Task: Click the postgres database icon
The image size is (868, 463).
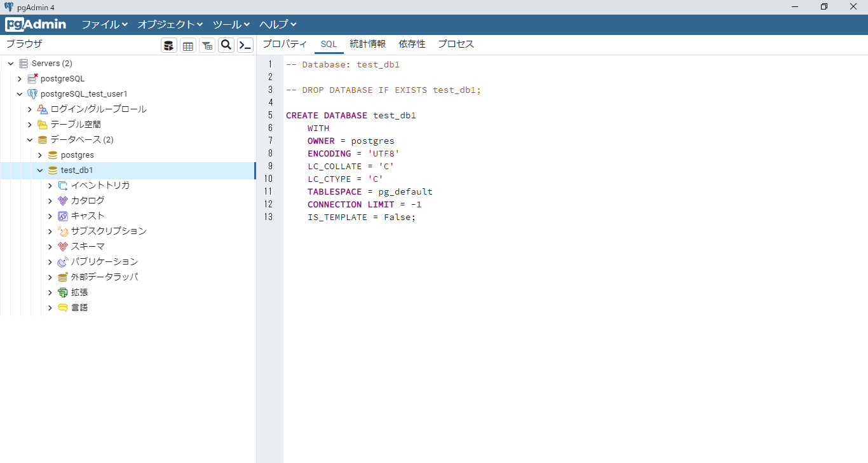Action: [x=53, y=155]
